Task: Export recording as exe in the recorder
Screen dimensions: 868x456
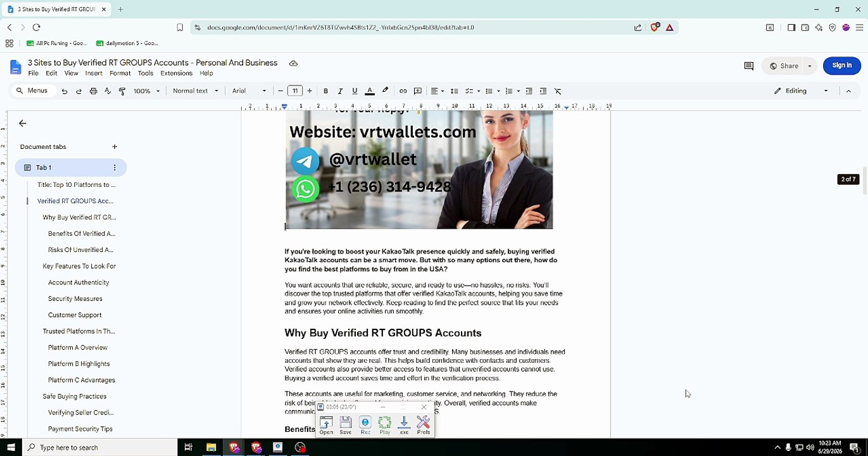Action: pyautogui.click(x=404, y=424)
